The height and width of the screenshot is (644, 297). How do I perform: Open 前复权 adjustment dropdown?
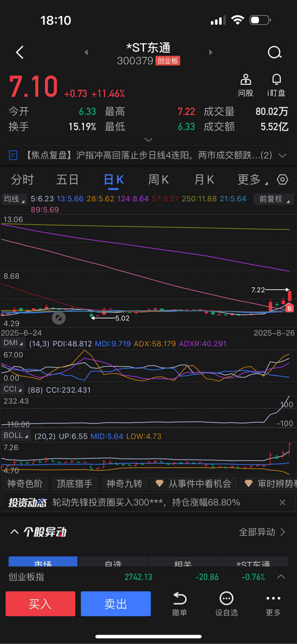tap(274, 199)
